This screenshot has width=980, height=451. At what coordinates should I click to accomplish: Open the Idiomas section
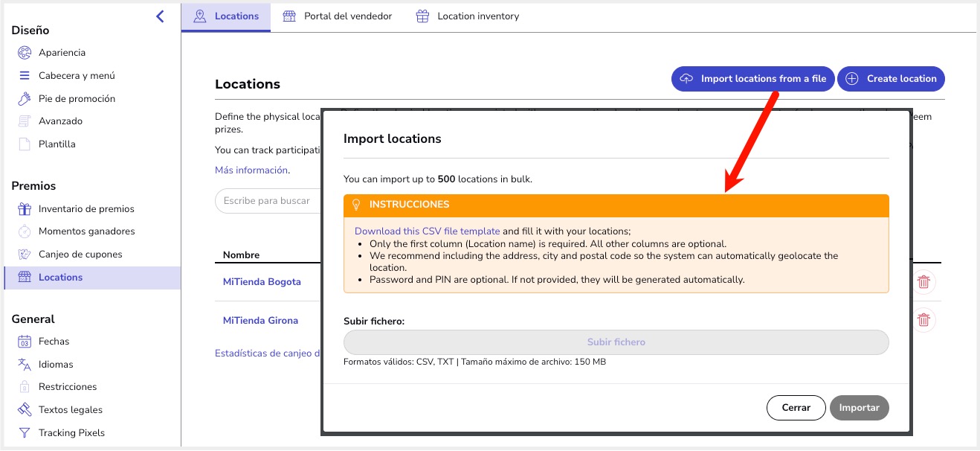[56, 365]
